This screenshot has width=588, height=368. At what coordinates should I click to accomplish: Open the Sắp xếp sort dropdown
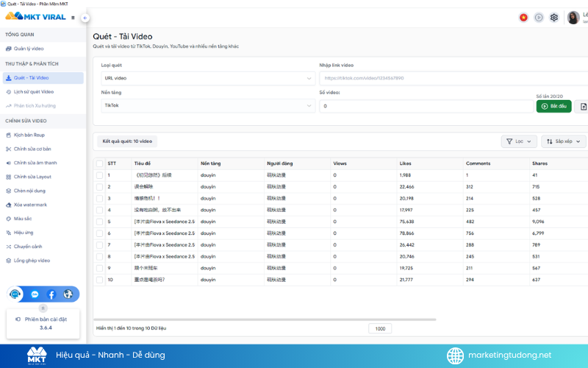click(563, 141)
